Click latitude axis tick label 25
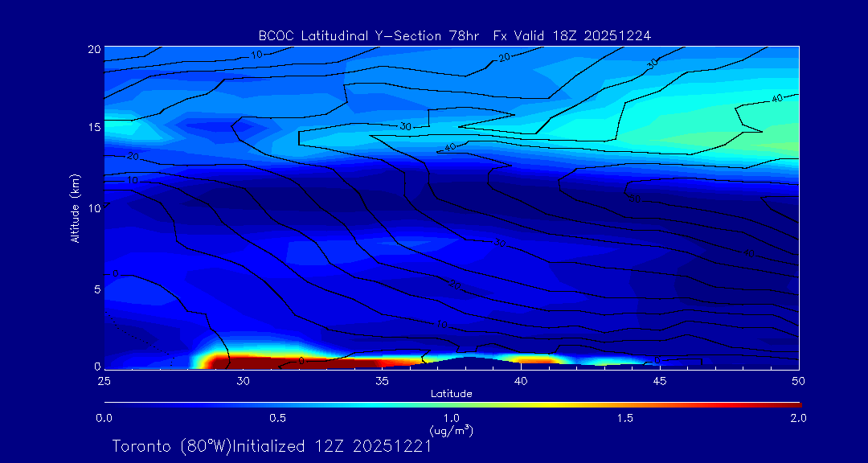This screenshot has height=463, width=868. [x=104, y=380]
